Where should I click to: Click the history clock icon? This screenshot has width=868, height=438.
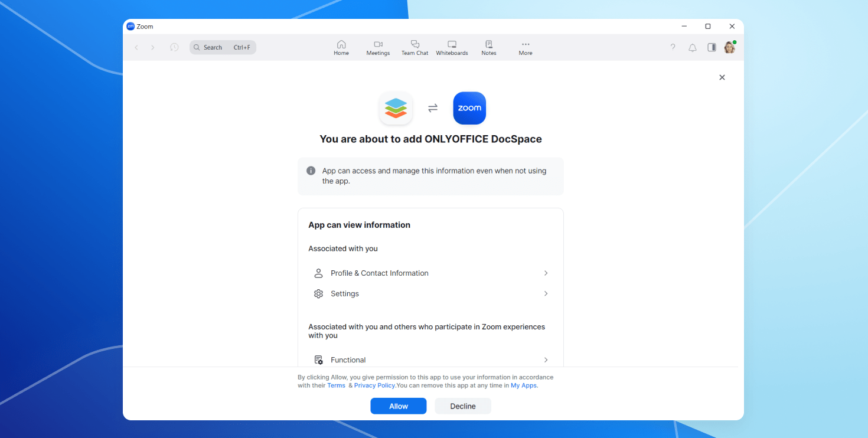pos(174,47)
